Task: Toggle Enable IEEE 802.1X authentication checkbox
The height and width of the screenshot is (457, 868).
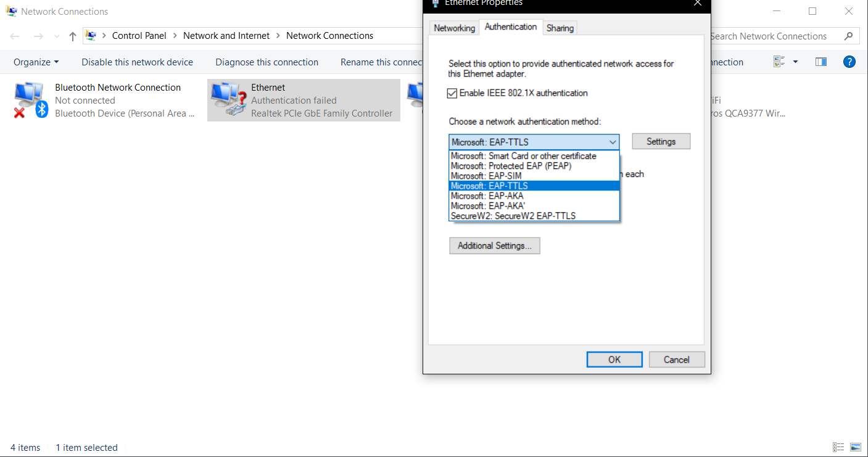Action: [453, 93]
